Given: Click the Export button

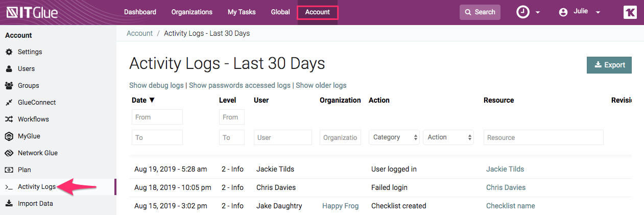Looking at the screenshot, I should [x=609, y=65].
